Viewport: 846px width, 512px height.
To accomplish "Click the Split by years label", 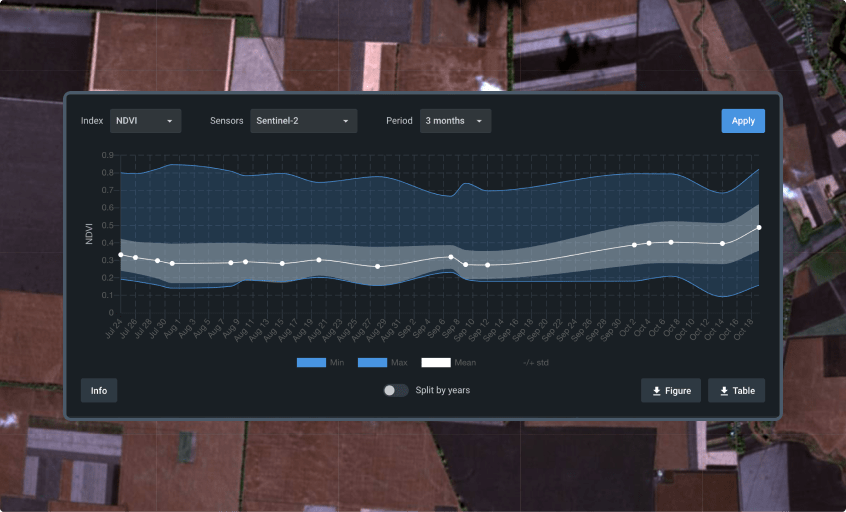I will click(x=442, y=390).
